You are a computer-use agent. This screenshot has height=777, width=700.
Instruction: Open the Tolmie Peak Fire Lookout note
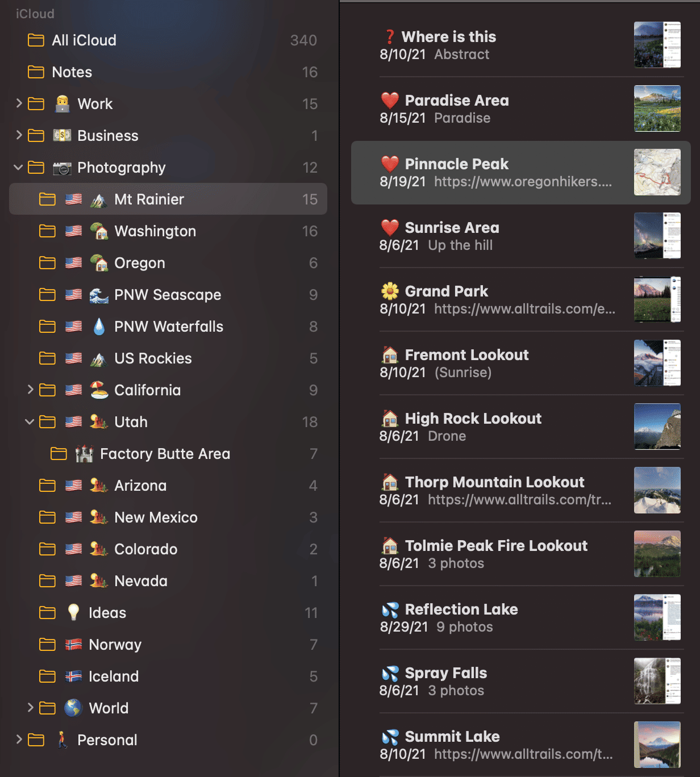point(521,554)
